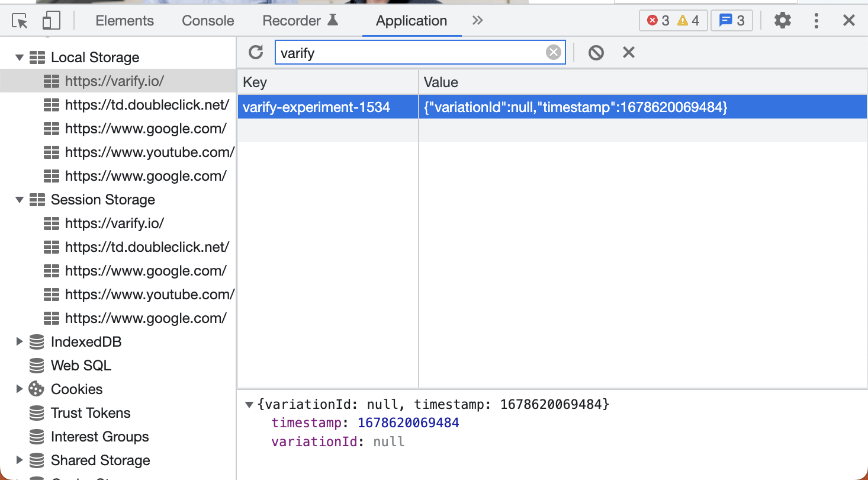
Task: Delete the selected entry using the X button
Action: tap(629, 53)
